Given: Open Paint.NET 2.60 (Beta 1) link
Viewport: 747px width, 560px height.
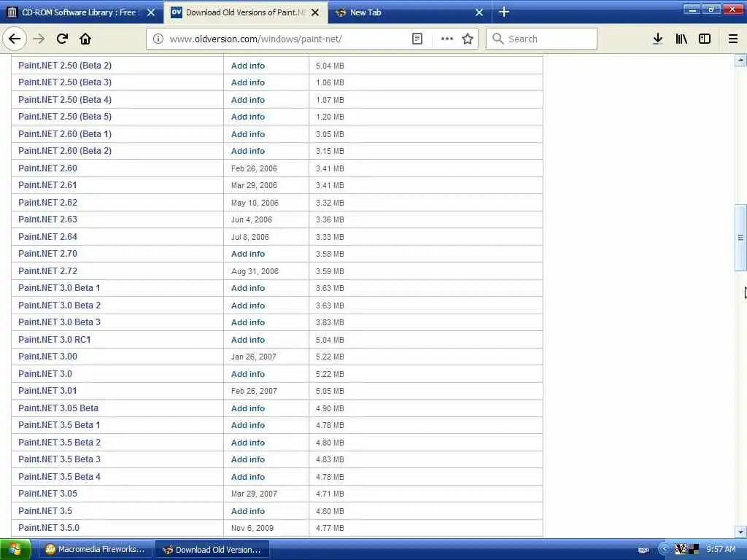Looking at the screenshot, I should click(x=65, y=134).
